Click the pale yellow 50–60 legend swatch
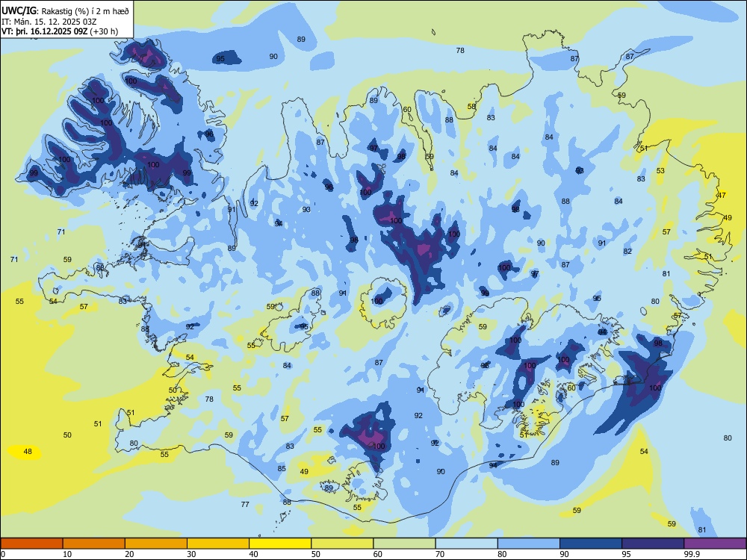This screenshot has width=747, height=560. tap(342, 544)
